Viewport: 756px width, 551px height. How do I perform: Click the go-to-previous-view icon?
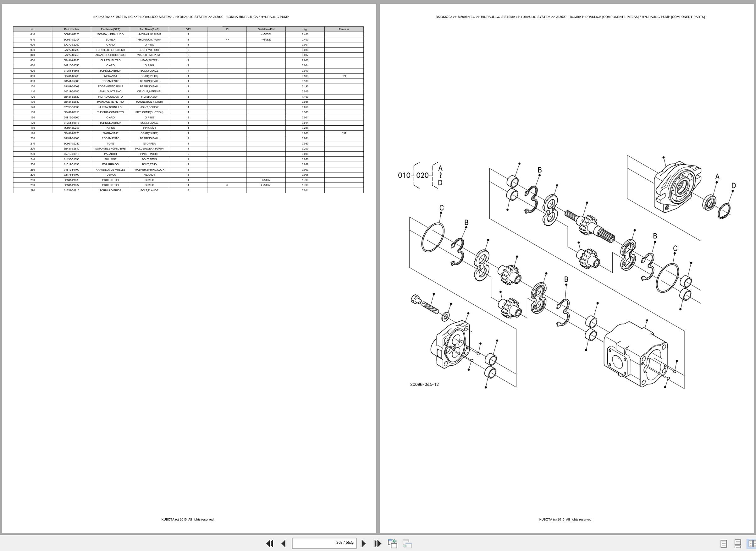[393, 543]
